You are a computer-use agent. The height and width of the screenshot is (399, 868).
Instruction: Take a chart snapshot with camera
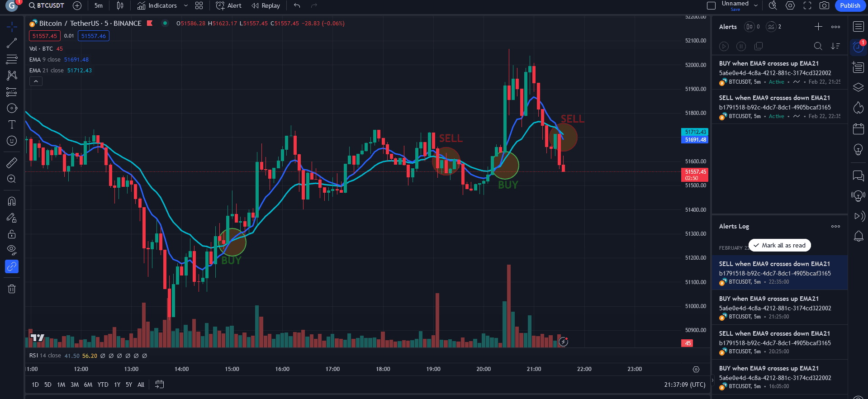[x=825, y=6]
